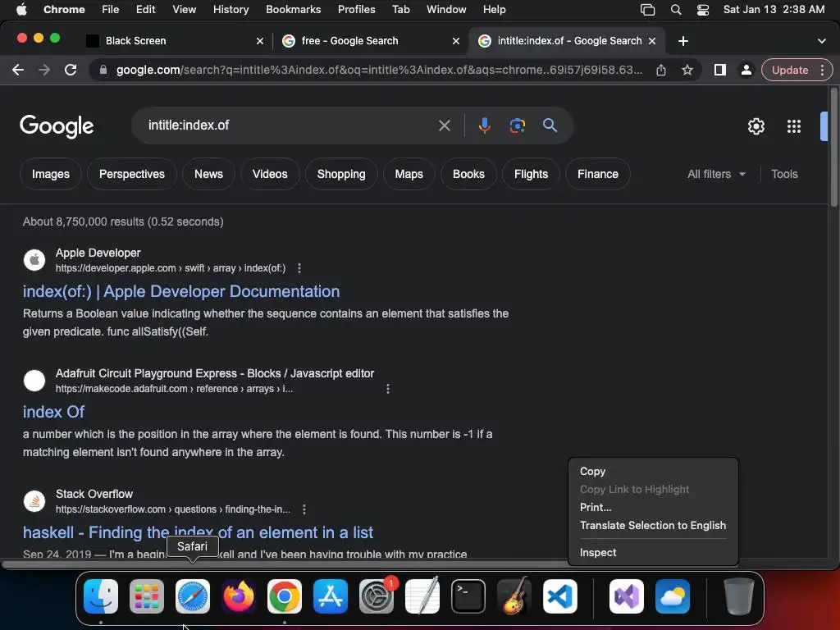This screenshot has width=840, height=630.
Task: Close the Black Screen tab
Action: coord(260,41)
